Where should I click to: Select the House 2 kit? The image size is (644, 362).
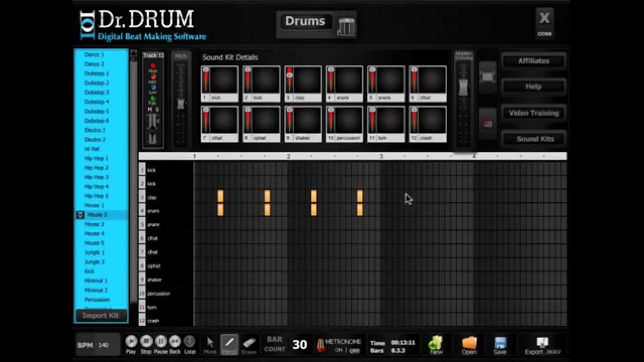pos(101,215)
